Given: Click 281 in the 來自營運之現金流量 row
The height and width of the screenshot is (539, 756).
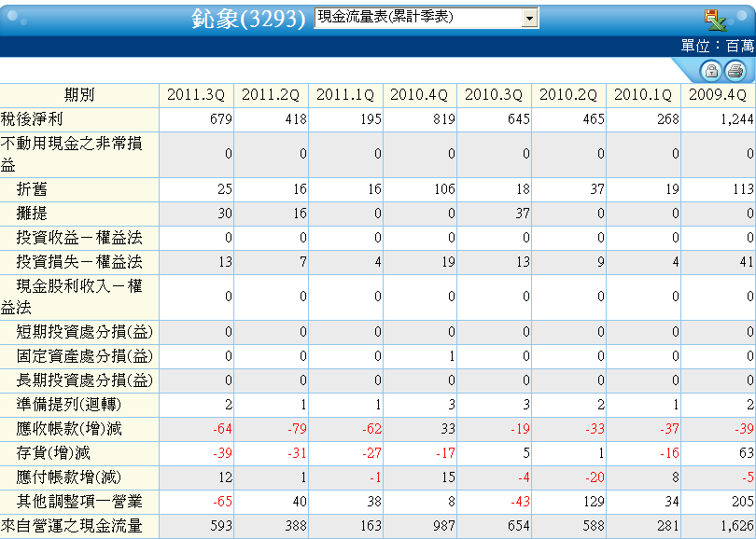Looking at the screenshot, I should tap(667, 526).
